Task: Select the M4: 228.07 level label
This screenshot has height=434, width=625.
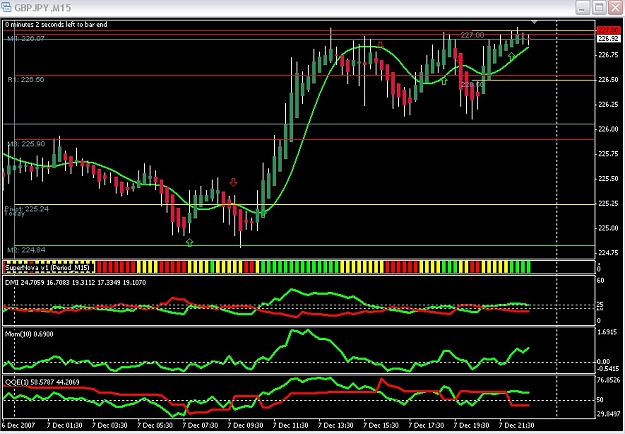Action: [26, 39]
